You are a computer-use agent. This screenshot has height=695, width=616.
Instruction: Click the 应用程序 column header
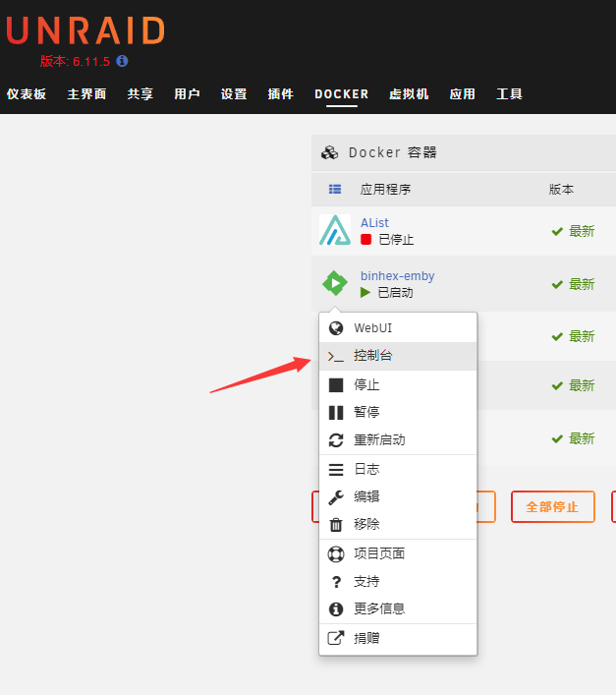tap(385, 190)
